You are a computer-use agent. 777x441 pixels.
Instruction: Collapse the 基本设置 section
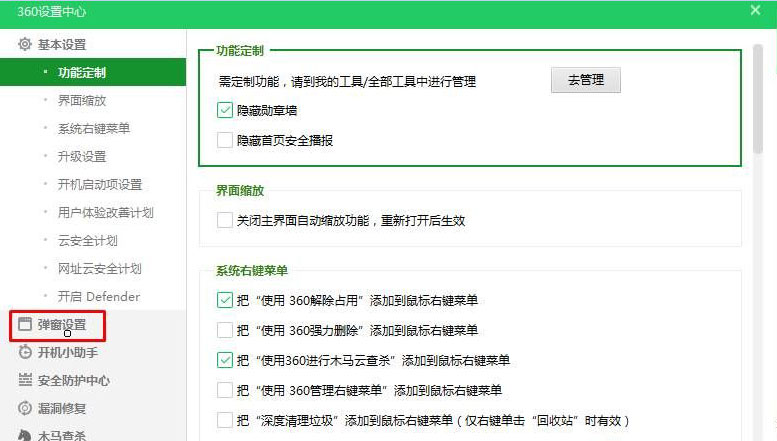[x=62, y=45]
